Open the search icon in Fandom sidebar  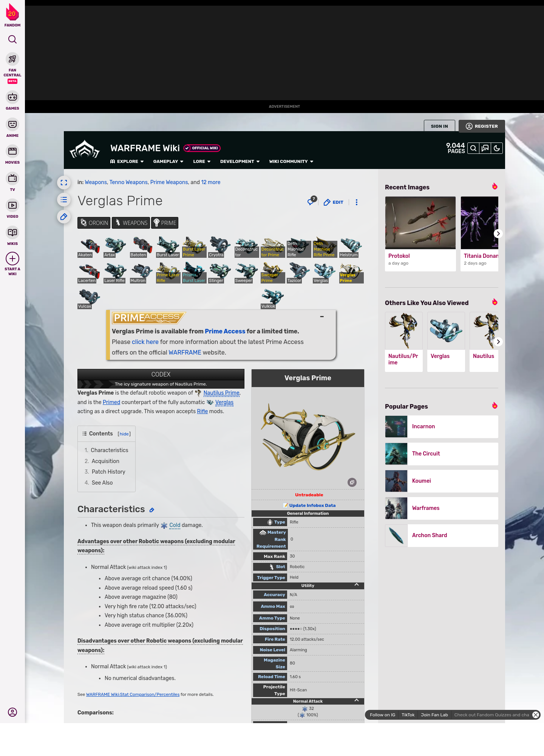(12, 39)
